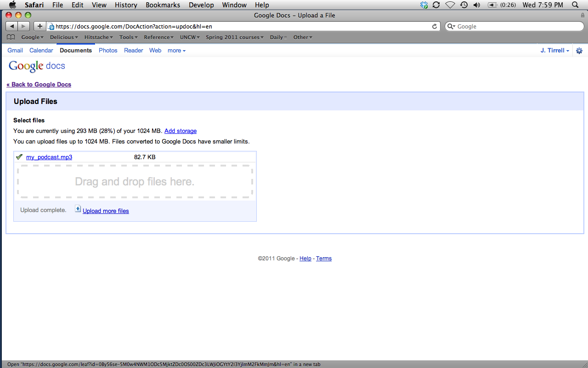Click the sync arrows menu bar icon
This screenshot has height=368, width=588.
point(436,5)
